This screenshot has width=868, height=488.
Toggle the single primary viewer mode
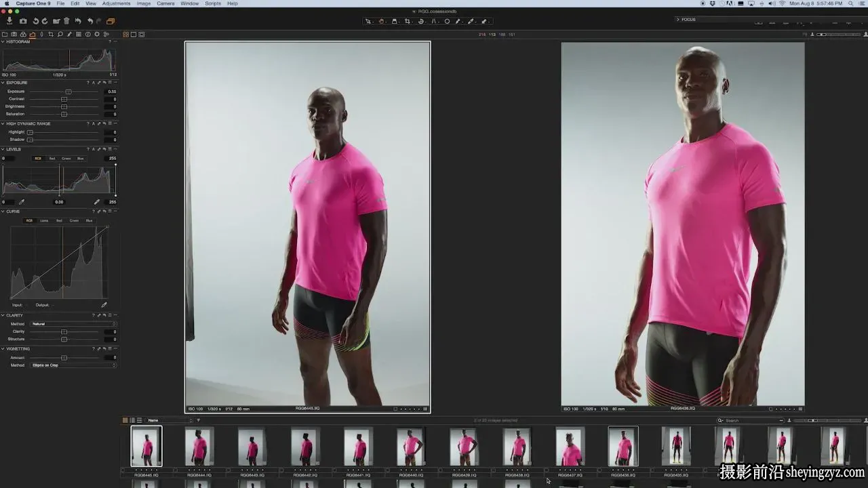pyautogui.click(x=134, y=34)
